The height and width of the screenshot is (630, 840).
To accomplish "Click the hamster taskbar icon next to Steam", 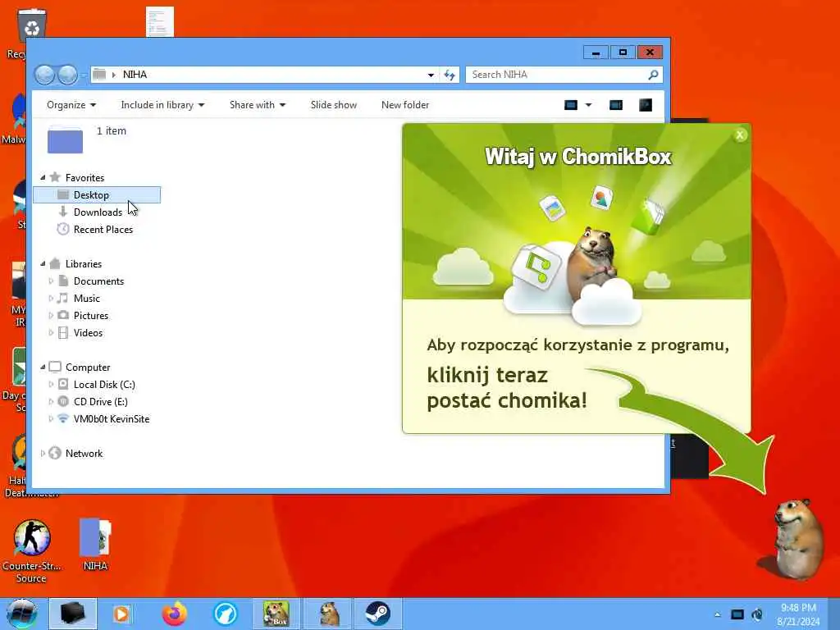I will pyautogui.click(x=328, y=614).
